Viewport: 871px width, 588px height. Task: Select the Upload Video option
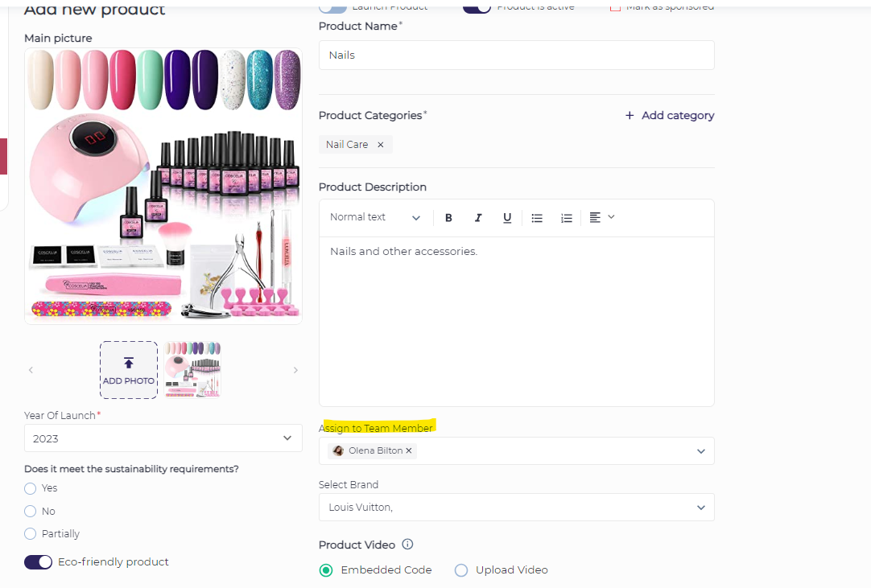pyautogui.click(x=461, y=570)
